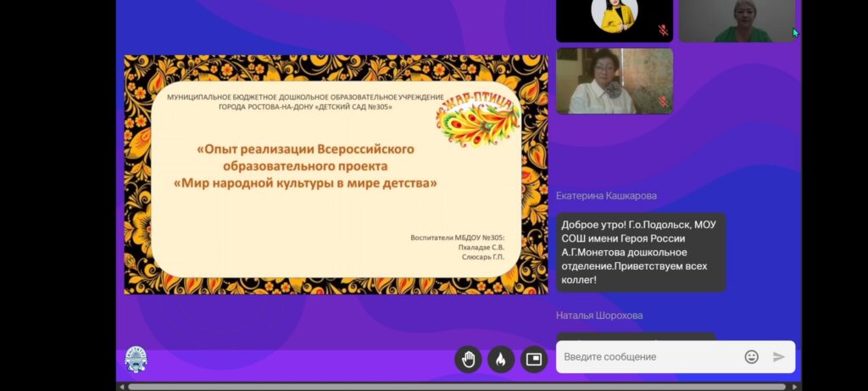
Task: Click muted mic icon on white-shirt participant
Action: coord(663,102)
